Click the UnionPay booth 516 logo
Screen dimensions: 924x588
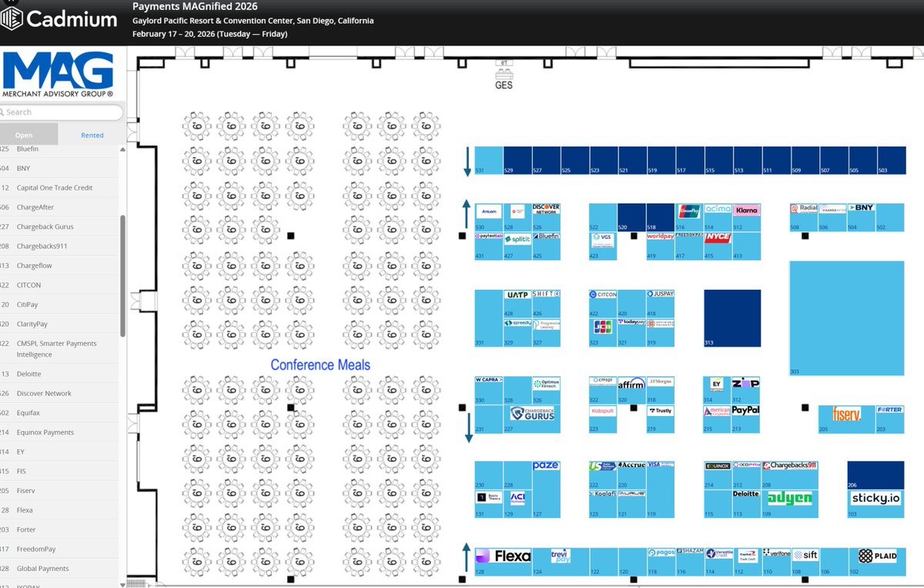coord(688,210)
